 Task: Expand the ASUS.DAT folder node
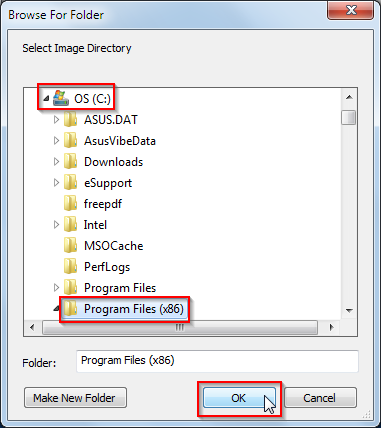pos(56,119)
